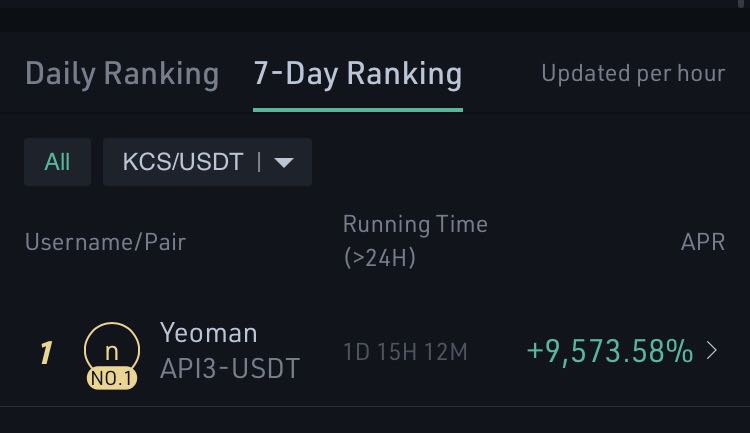Click the green underline beneath 7-Day Ranking
The width and height of the screenshot is (750, 433).
[358, 110]
